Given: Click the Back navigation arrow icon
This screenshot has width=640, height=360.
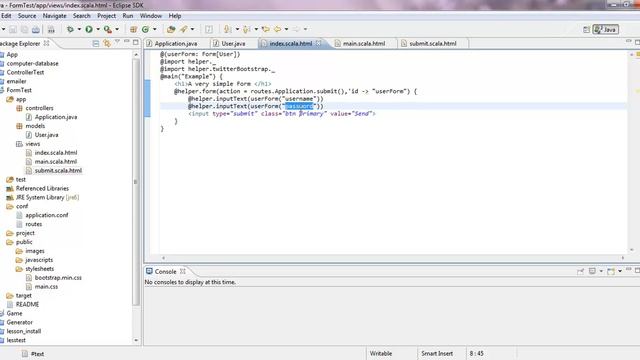Looking at the screenshot, I should point(278,29).
